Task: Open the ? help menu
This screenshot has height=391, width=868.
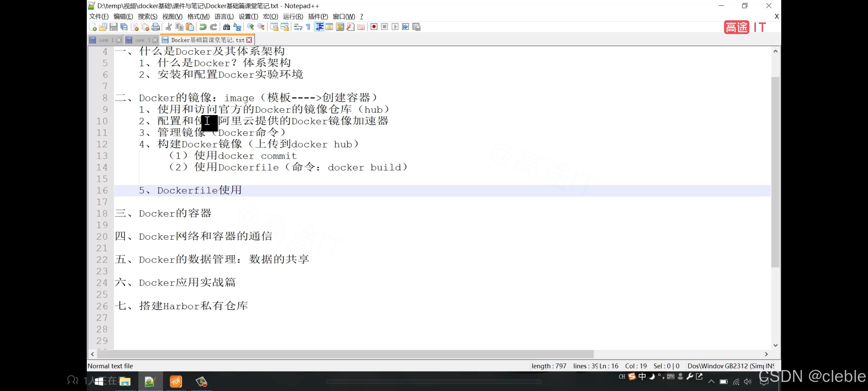Action: 361,17
